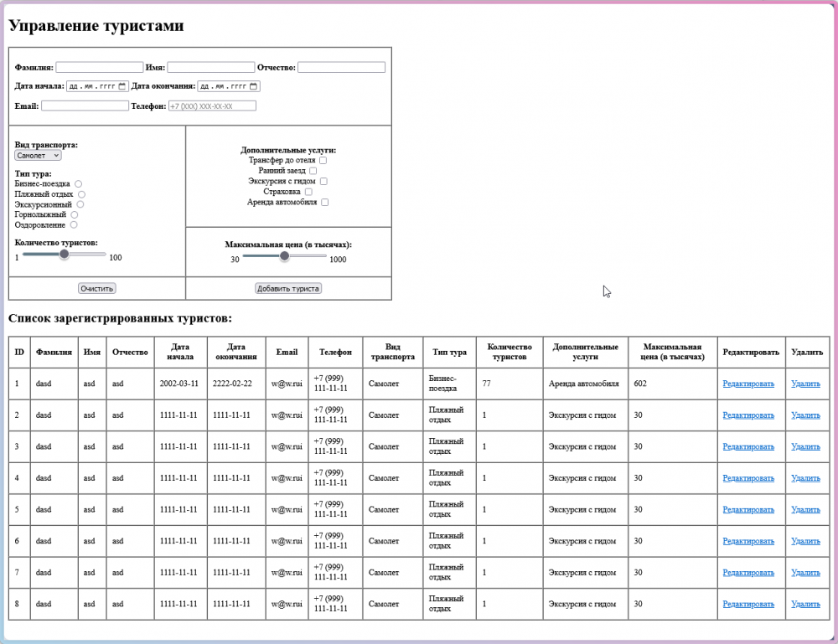The width and height of the screenshot is (838, 644).
Task: Click Удалить link for tourist ID 3
Action: click(x=805, y=446)
